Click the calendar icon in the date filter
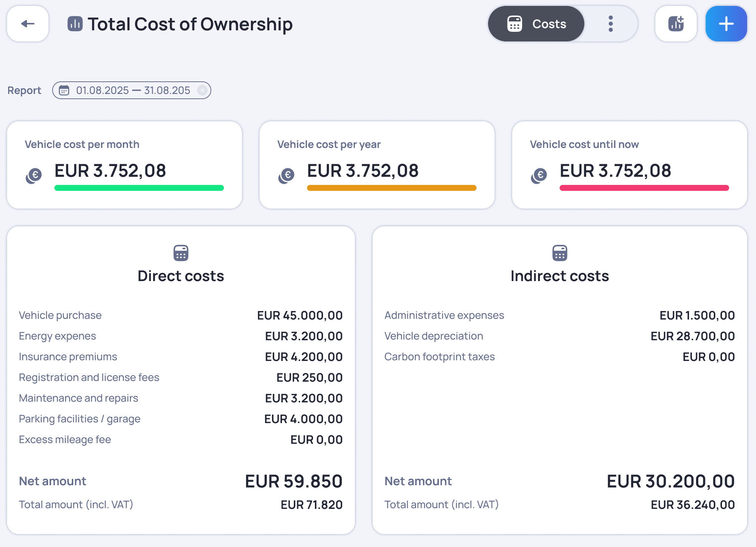Viewport: 756px width, 547px height. coord(65,90)
